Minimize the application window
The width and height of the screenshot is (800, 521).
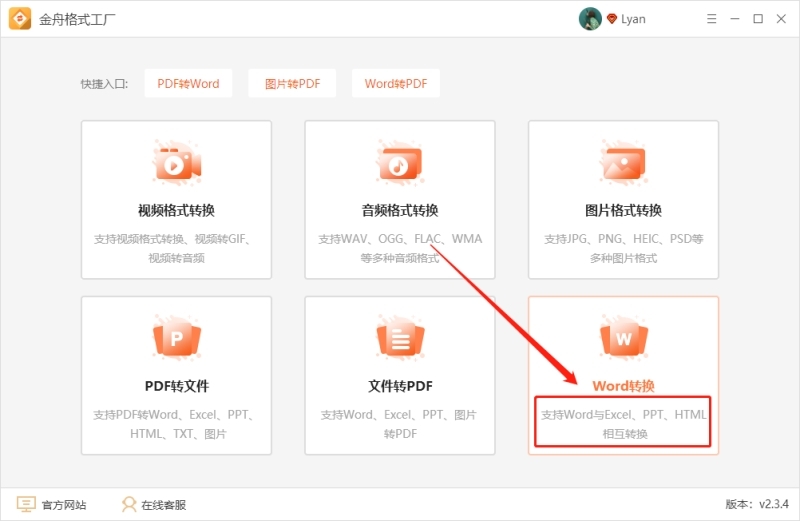(x=735, y=19)
